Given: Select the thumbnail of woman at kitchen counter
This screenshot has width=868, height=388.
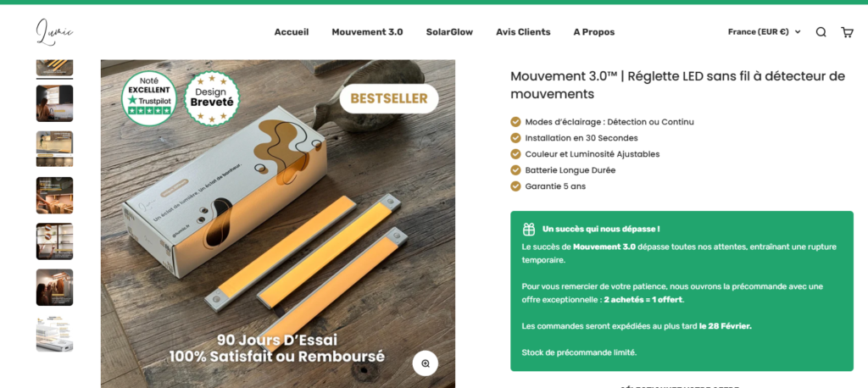Looking at the screenshot, I should 55,103.
